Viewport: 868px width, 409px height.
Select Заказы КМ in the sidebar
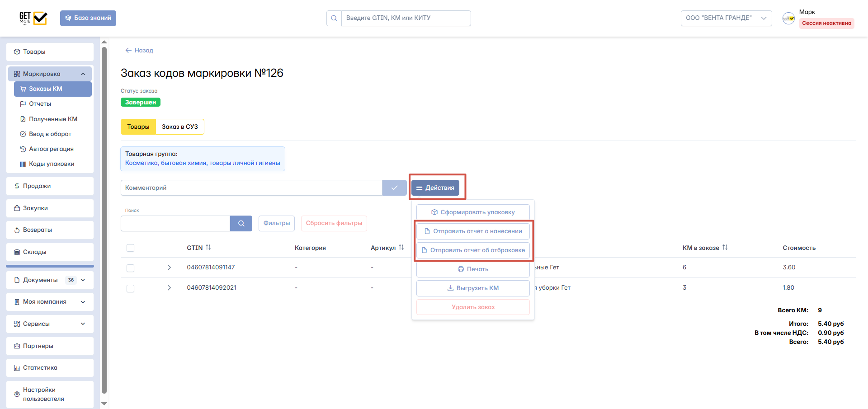point(53,89)
